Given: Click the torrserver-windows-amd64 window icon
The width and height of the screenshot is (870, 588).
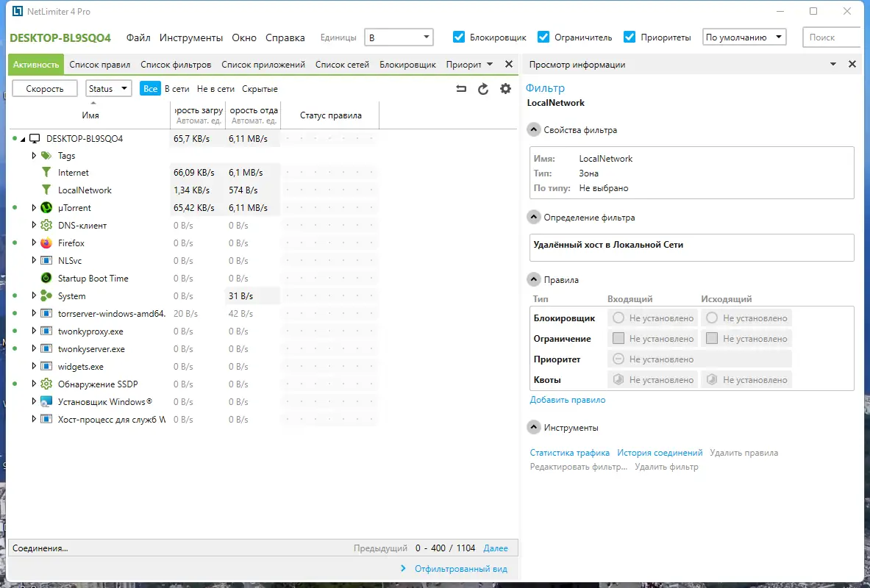Looking at the screenshot, I should pos(46,313).
